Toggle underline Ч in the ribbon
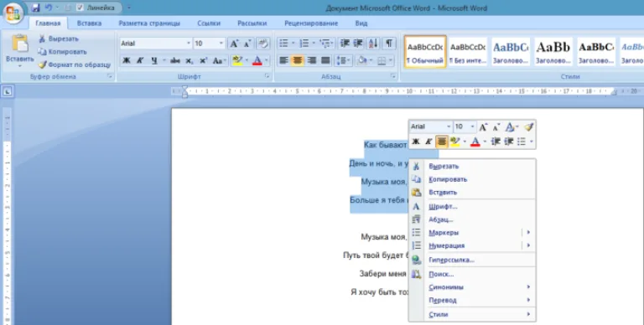644x325 pixels. point(154,61)
